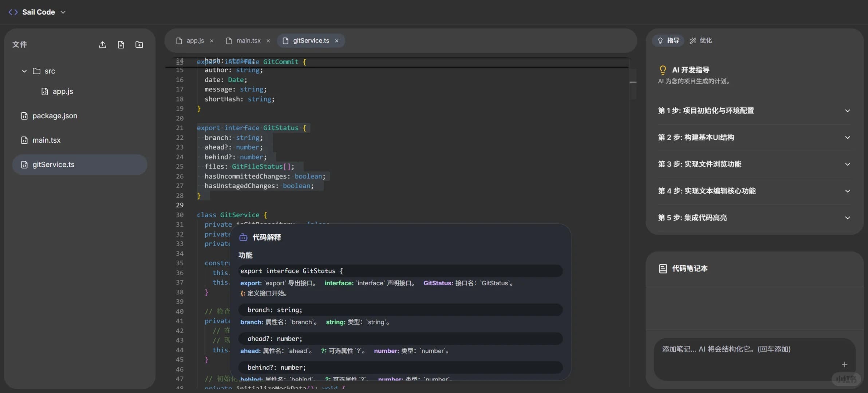Close the gitService.ts tab

pos(337,41)
